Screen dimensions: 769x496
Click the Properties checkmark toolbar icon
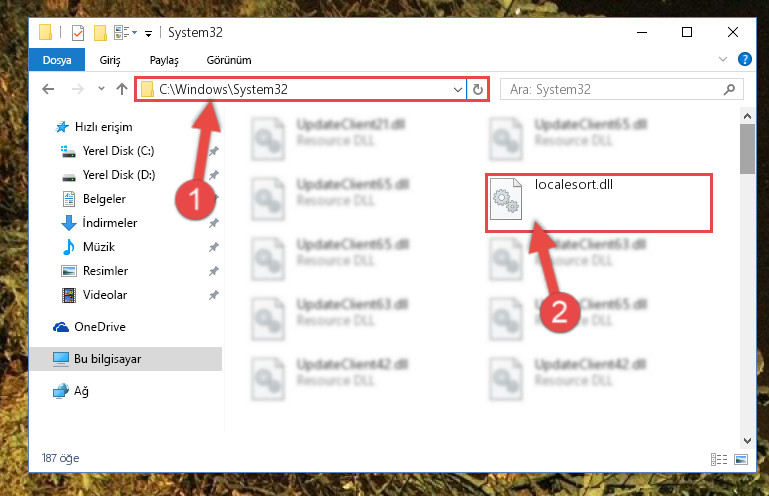tap(77, 33)
